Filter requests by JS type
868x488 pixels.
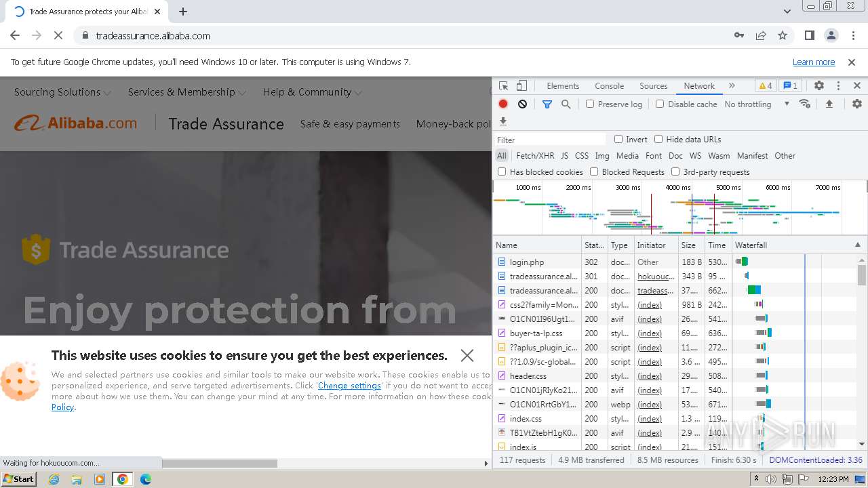564,156
